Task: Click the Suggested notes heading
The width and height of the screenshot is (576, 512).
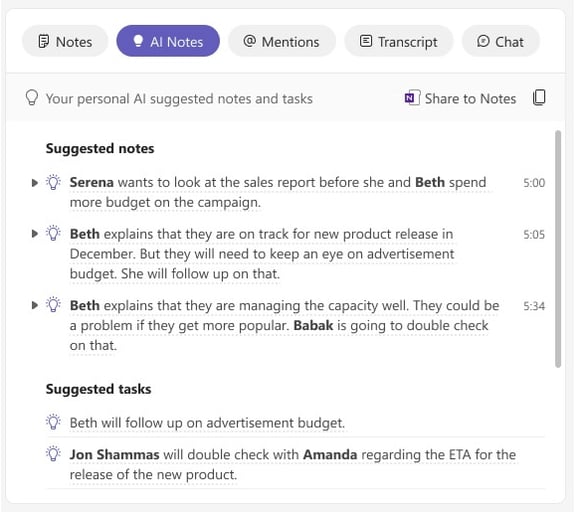Action: [x=100, y=148]
